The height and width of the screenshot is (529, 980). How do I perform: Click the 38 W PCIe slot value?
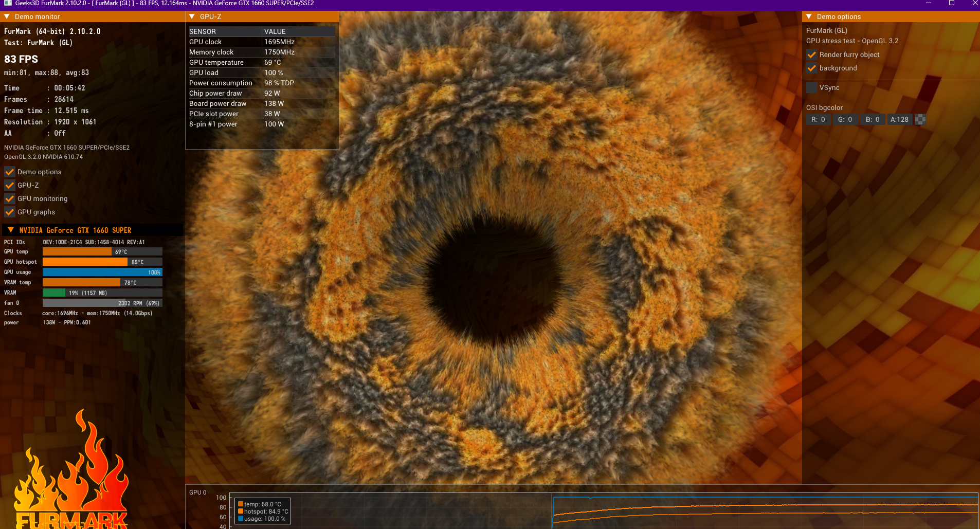click(273, 114)
